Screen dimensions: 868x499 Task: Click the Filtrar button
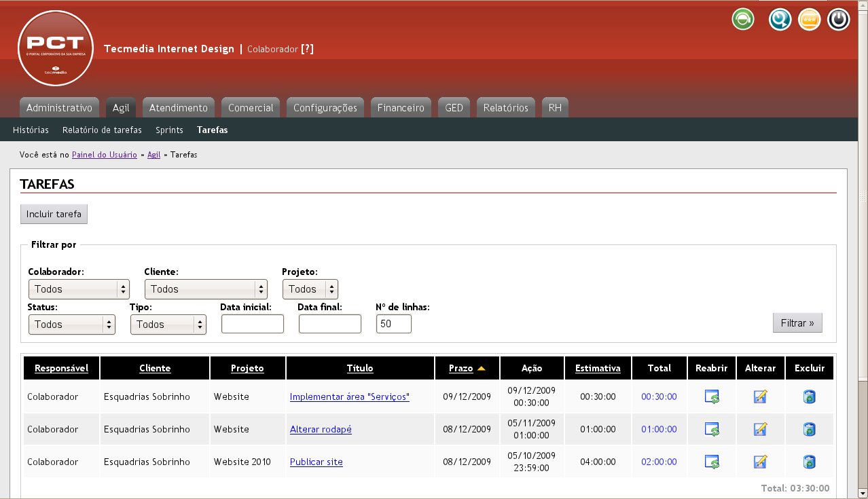[x=797, y=323]
